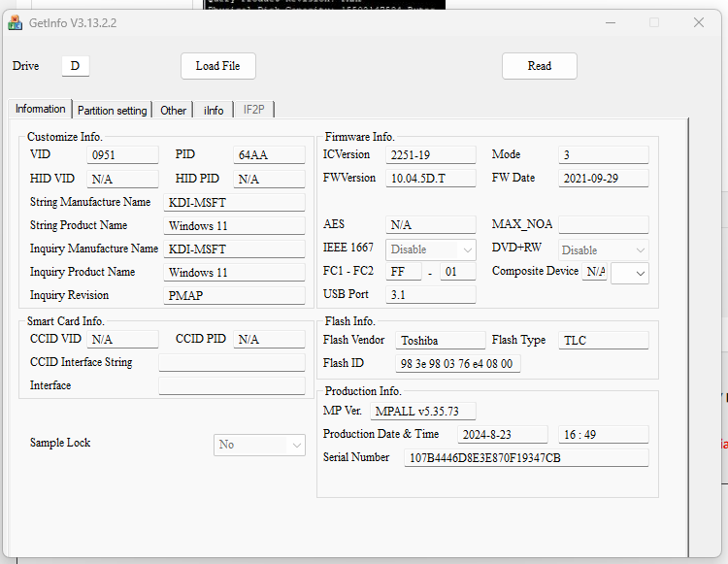Expand the IEEE 1667 dropdown
The height and width of the screenshot is (564, 728).
click(x=430, y=249)
